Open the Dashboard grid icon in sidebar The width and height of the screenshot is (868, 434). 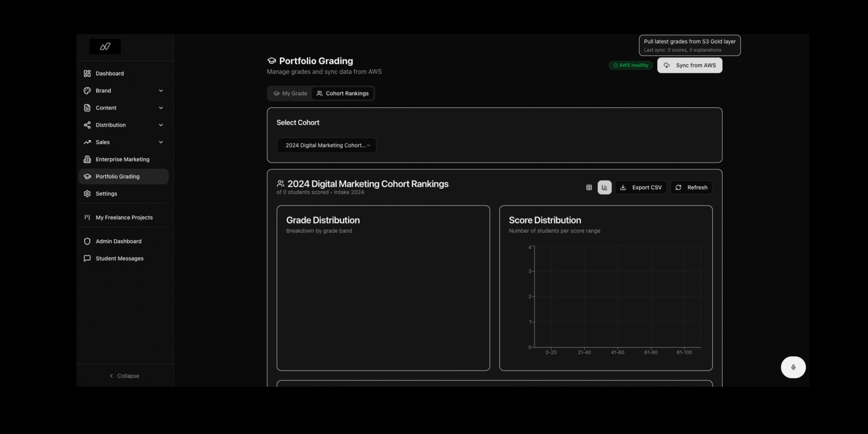tap(87, 73)
